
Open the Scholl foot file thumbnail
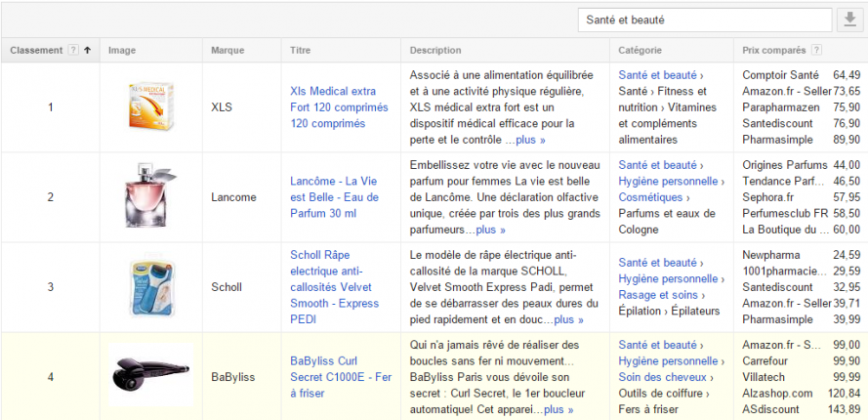pos(152,287)
